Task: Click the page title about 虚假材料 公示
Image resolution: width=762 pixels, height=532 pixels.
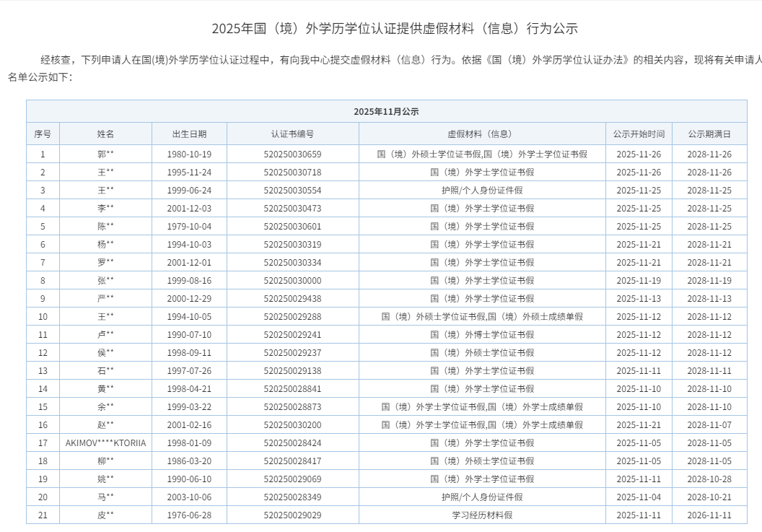Action: [x=395, y=29]
